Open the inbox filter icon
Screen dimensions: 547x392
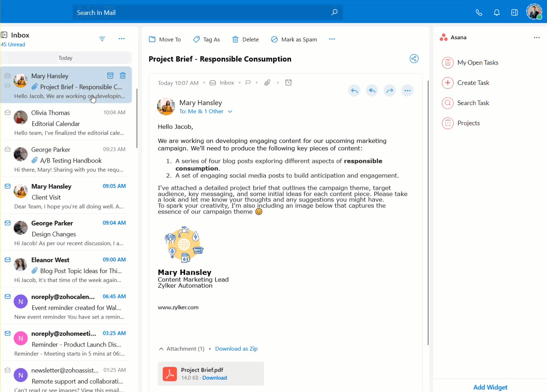pos(102,39)
